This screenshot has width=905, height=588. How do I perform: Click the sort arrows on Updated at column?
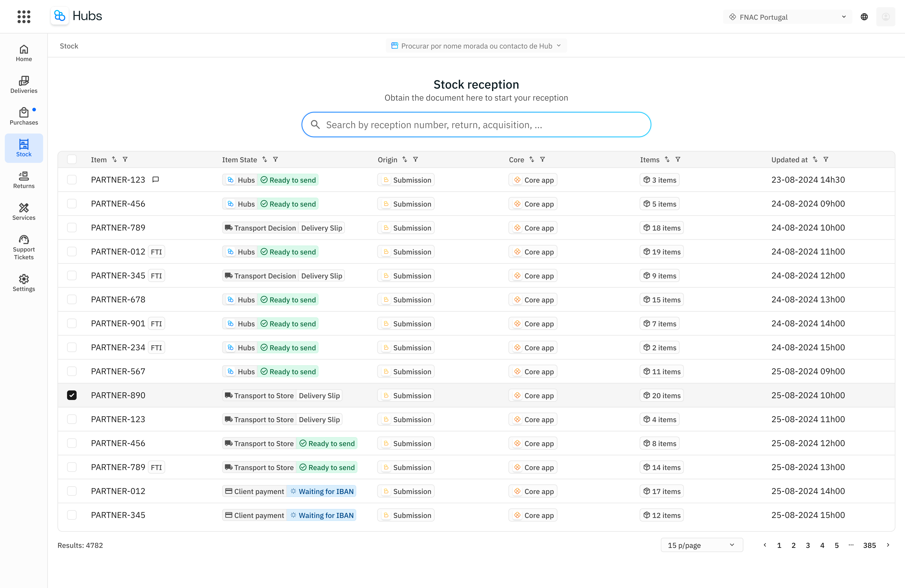coord(815,159)
